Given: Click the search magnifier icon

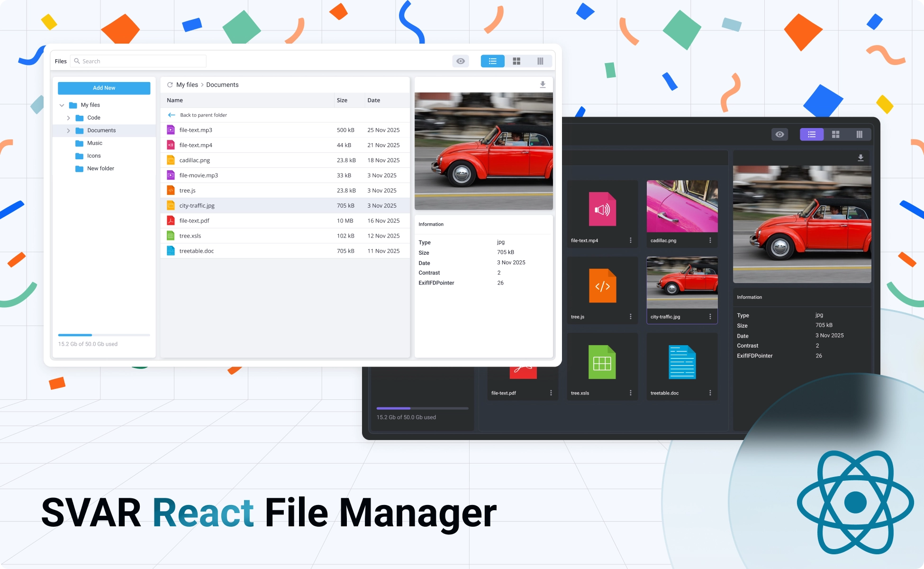Looking at the screenshot, I should (77, 61).
